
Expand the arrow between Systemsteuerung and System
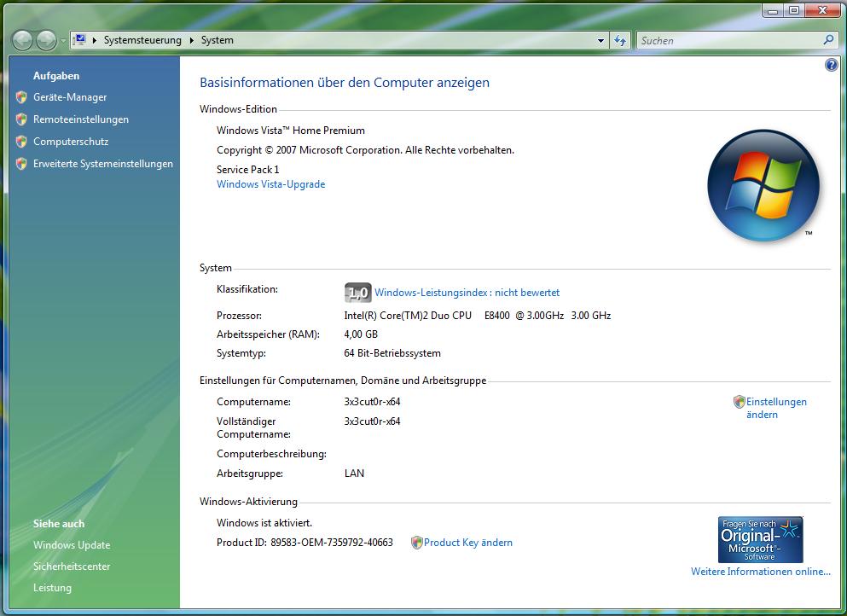(x=191, y=40)
